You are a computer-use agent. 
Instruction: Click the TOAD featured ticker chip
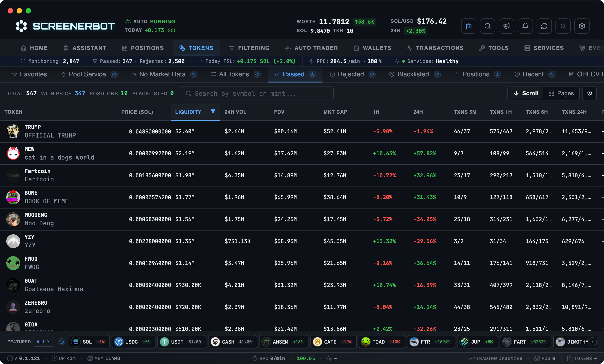[x=382, y=342]
